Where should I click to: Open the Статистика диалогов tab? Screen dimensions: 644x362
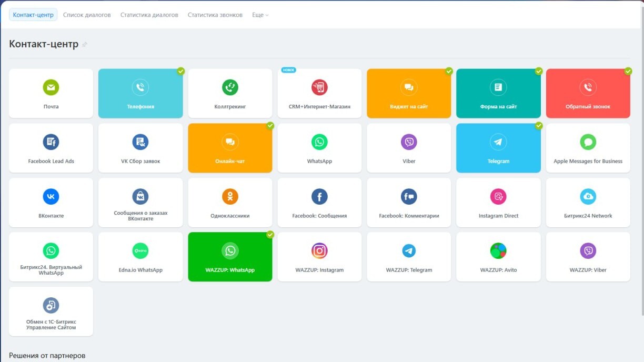click(x=149, y=15)
